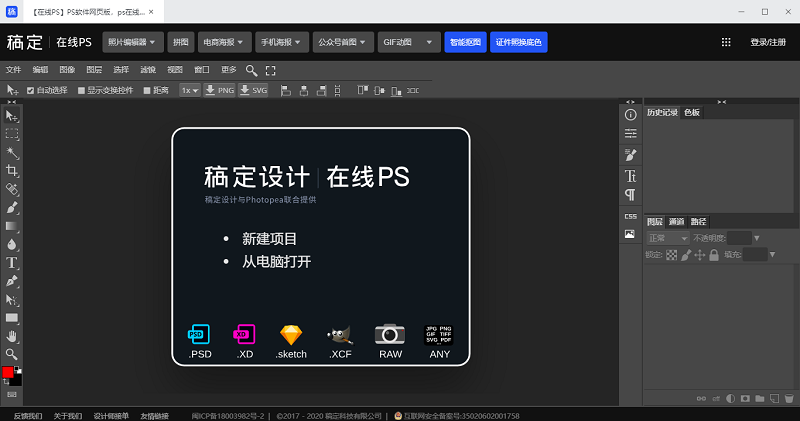Open the 手机海报 dropdown
This screenshot has height=421, width=800.
(282, 42)
